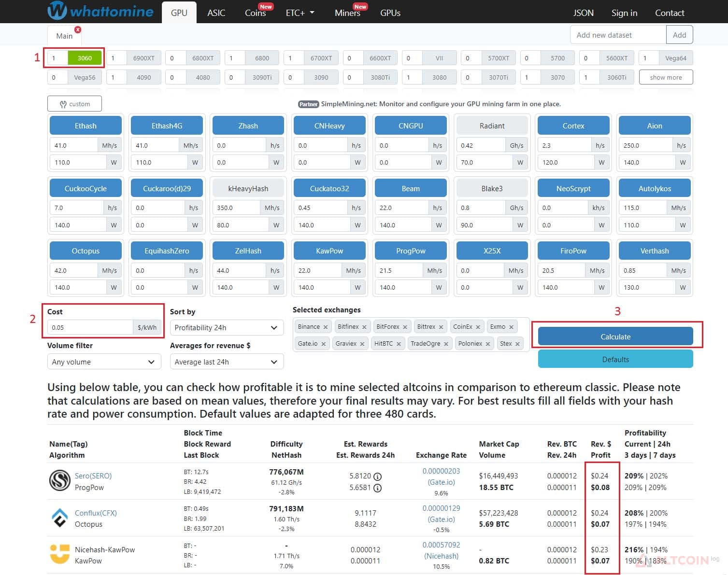This screenshot has width=728, height=575.
Task: Remove Poloniex exchange tag
Action: click(488, 344)
